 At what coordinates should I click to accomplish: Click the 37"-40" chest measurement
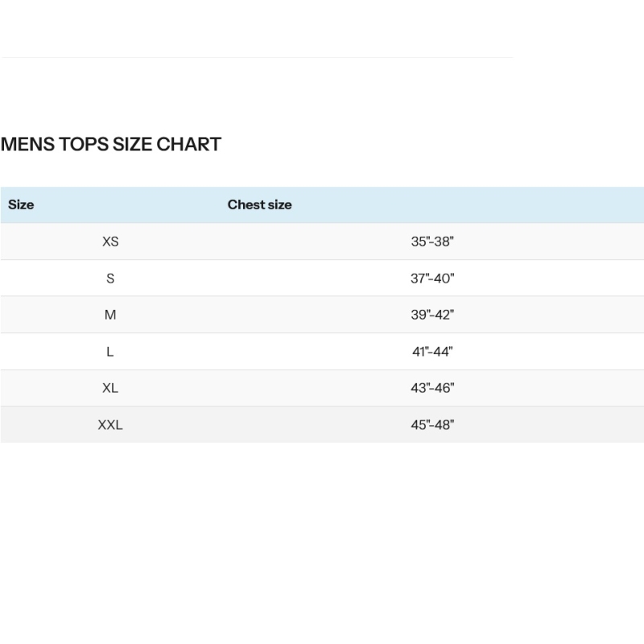coord(432,279)
